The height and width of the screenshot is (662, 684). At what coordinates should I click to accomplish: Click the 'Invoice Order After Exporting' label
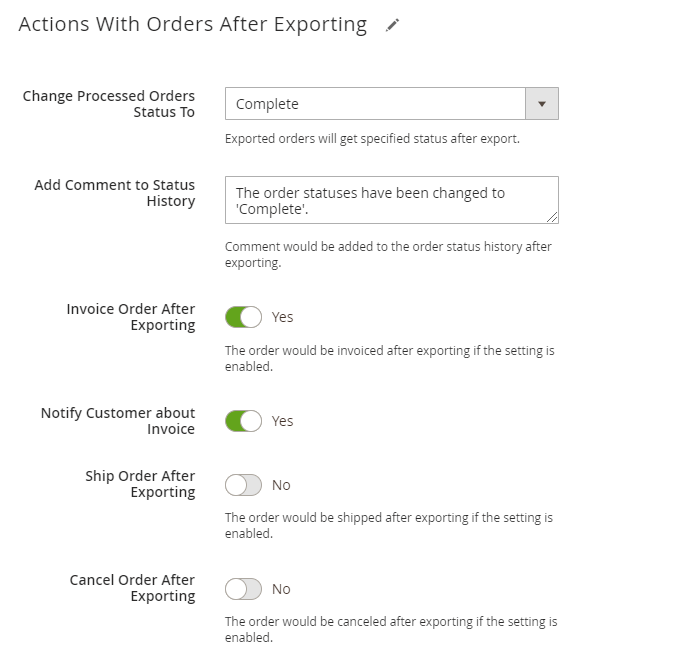coord(131,317)
